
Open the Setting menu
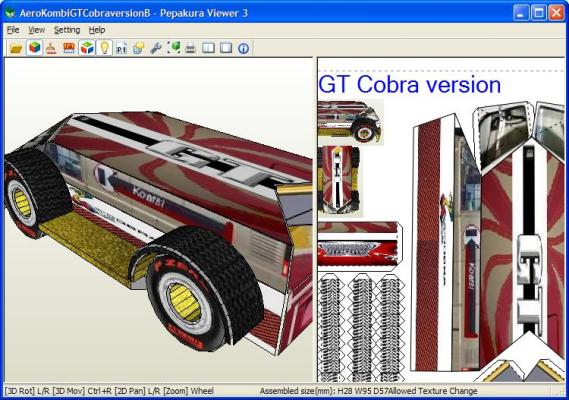[x=67, y=30]
